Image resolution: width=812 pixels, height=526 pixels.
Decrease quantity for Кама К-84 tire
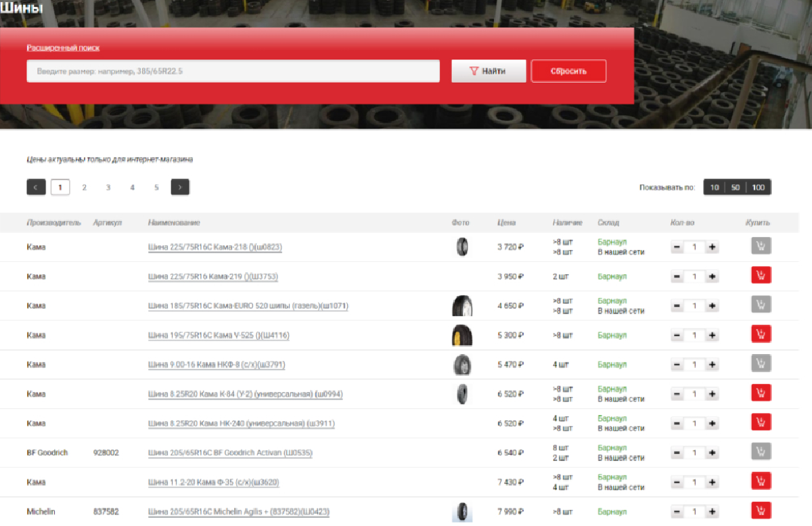pos(677,394)
